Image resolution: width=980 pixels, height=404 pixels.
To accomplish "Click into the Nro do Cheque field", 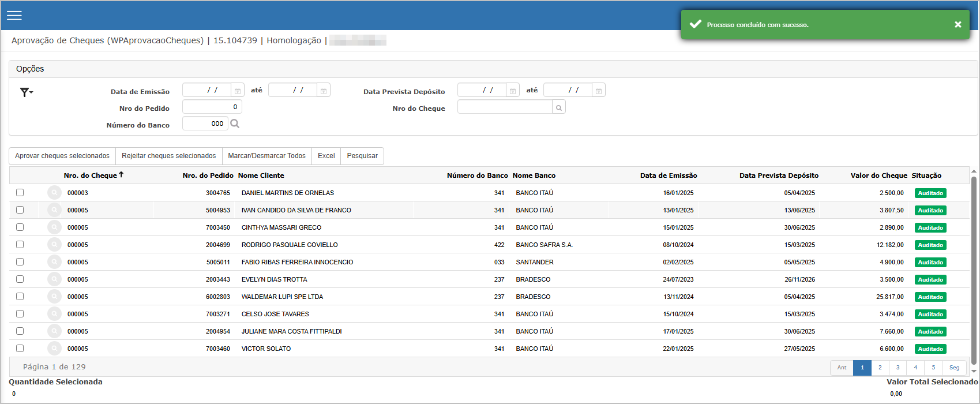I will tap(505, 107).
